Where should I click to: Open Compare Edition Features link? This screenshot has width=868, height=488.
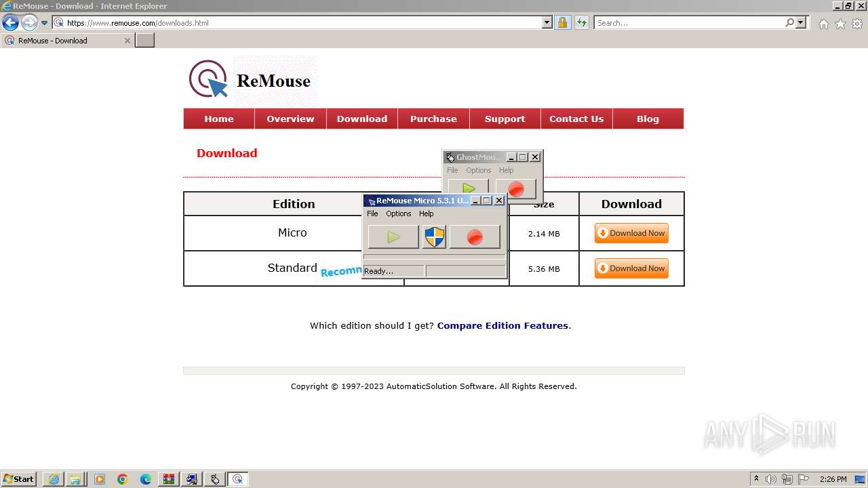tap(502, 325)
